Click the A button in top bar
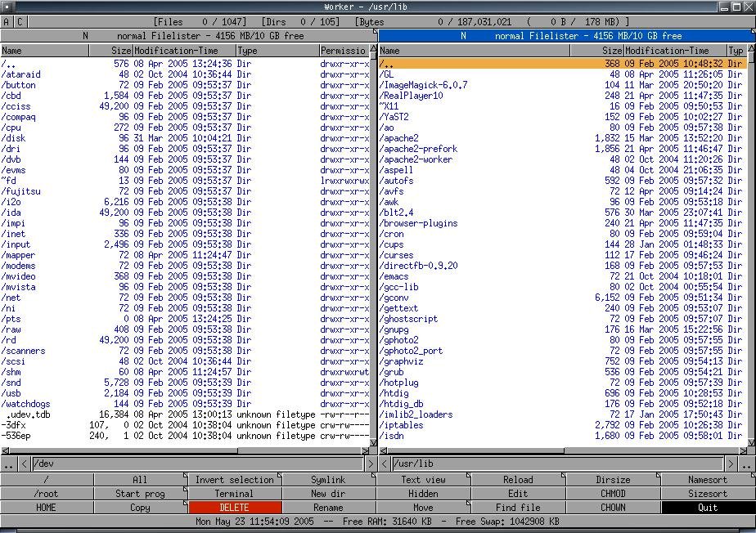Image resolution: width=756 pixels, height=533 pixels. [7, 22]
